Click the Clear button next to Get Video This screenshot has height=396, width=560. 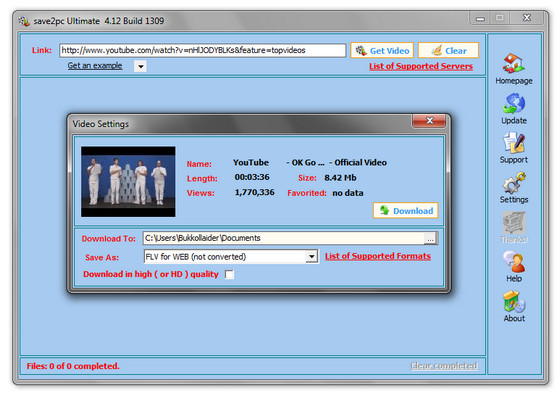(x=448, y=51)
